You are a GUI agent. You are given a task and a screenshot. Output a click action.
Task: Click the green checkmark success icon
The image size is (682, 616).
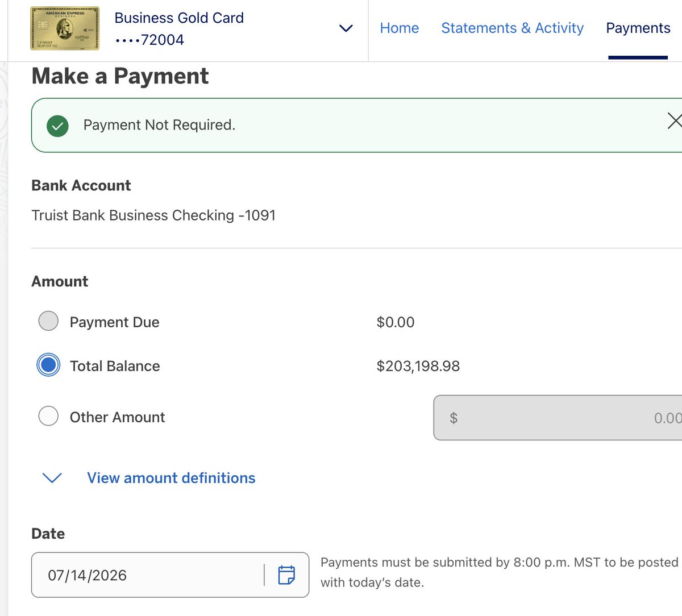point(57,126)
